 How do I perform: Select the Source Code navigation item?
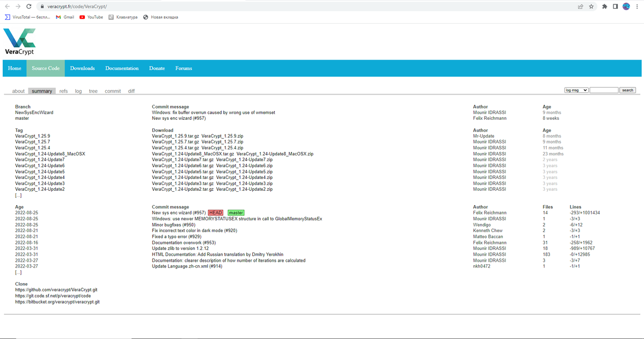[46, 68]
